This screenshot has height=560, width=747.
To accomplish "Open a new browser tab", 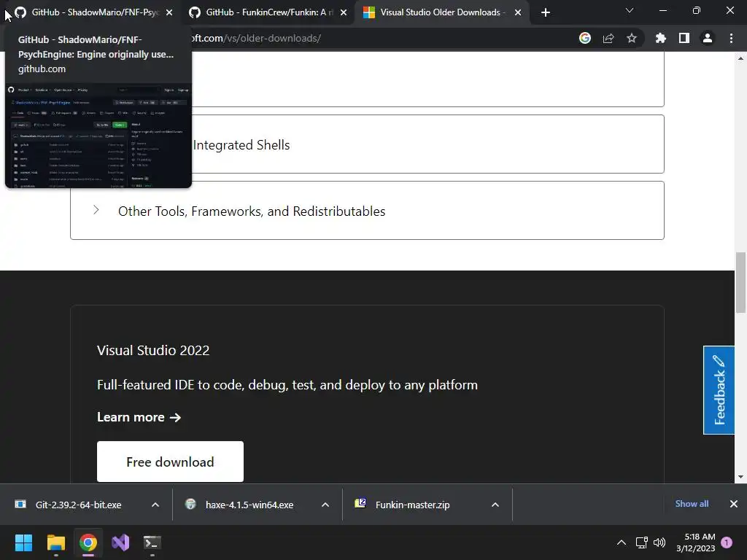I will click(546, 13).
